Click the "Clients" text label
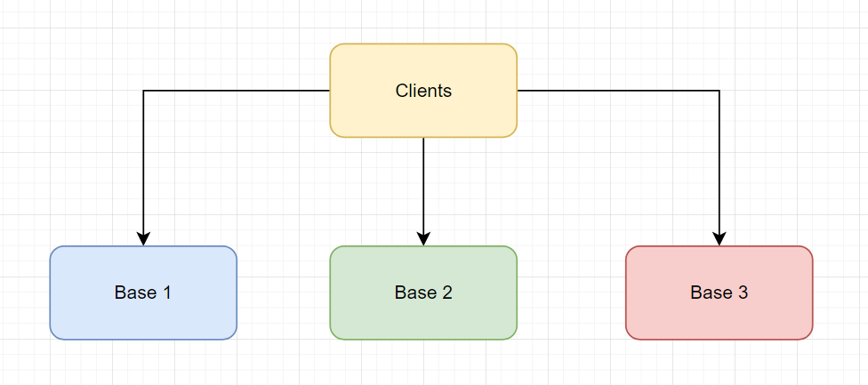Screen dimensions: 868x385 click(x=423, y=91)
